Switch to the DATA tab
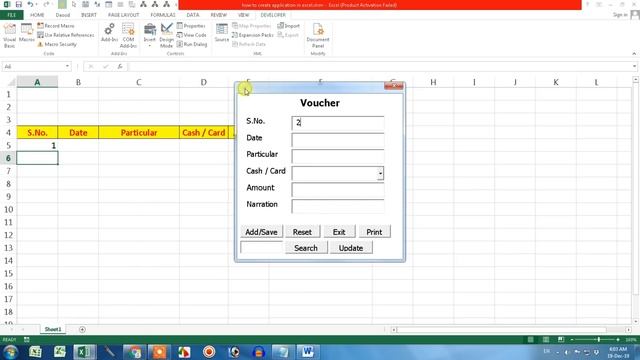The width and height of the screenshot is (640, 360). 193,15
